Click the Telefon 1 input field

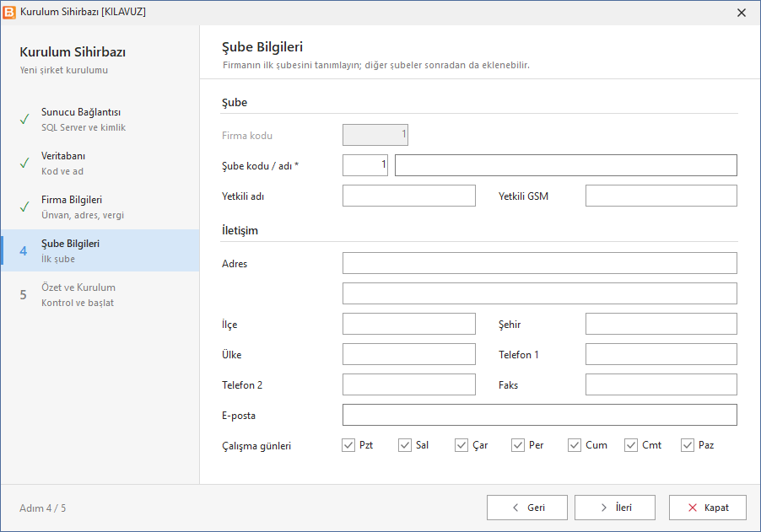(661, 354)
